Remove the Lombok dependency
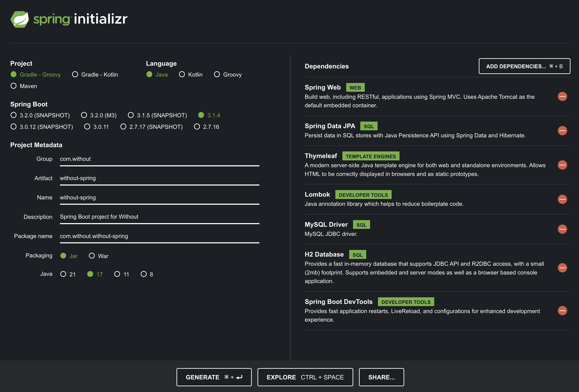Viewport: 579px width, 392px height. (x=562, y=199)
